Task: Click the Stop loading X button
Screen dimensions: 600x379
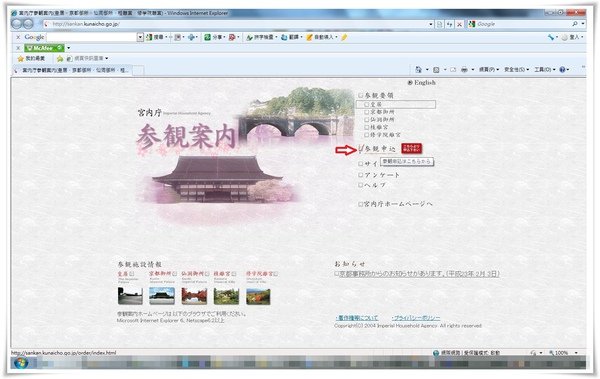Action: click(460, 24)
